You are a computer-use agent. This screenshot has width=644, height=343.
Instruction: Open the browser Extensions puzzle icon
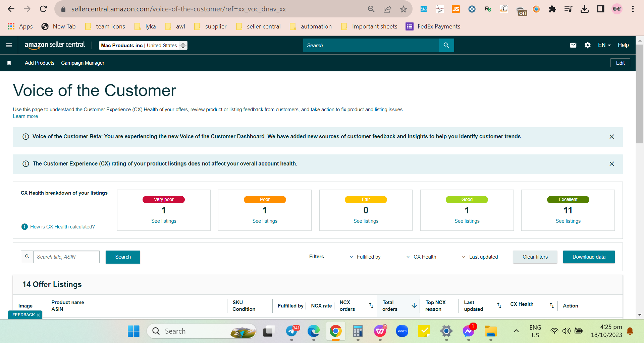pyautogui.click(x=552, y=9)
